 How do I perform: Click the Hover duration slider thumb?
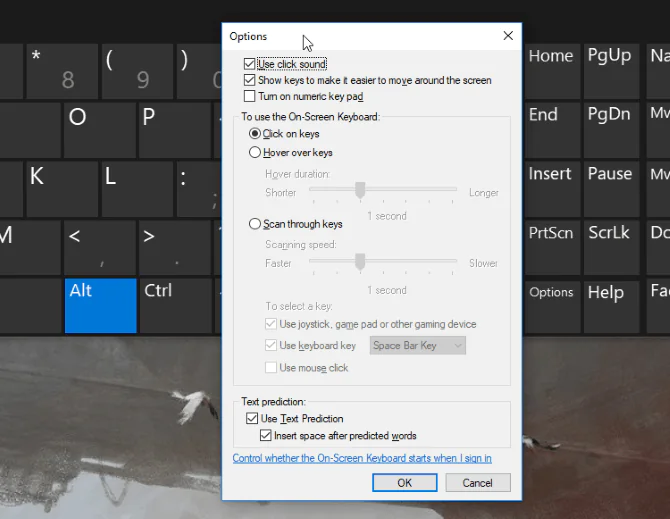[360, 190]
